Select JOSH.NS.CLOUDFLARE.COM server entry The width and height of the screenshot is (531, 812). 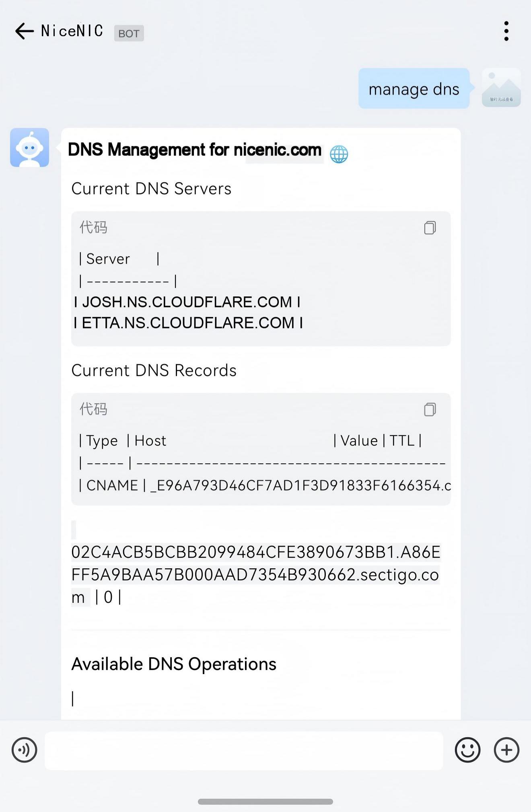coord(187,302)
